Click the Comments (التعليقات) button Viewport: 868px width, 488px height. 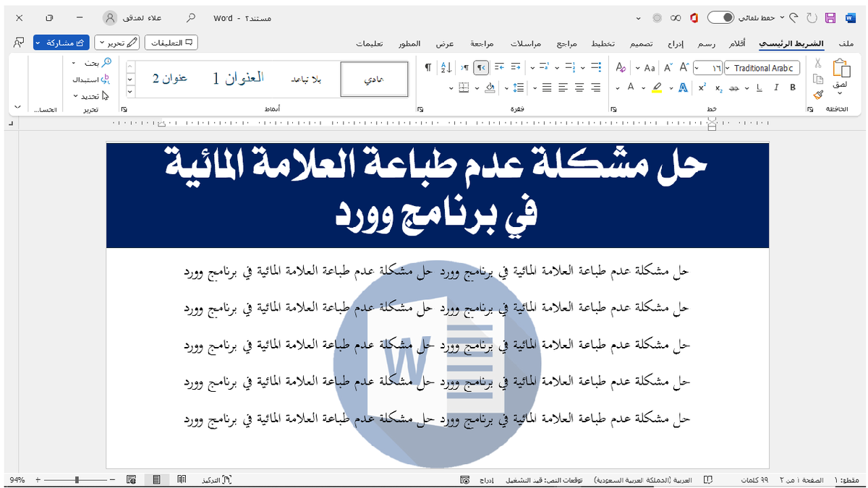tap(171, 43)
